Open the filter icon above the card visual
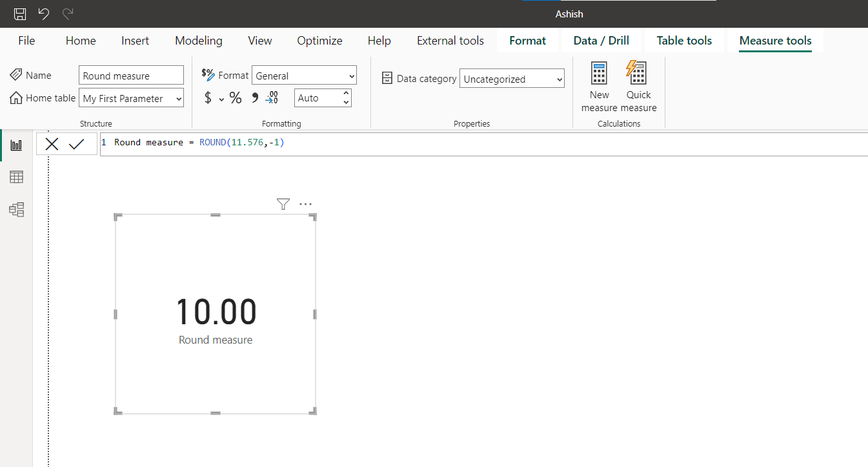The image size is (868, 467). pyautogui.click(x=283, y=203)
